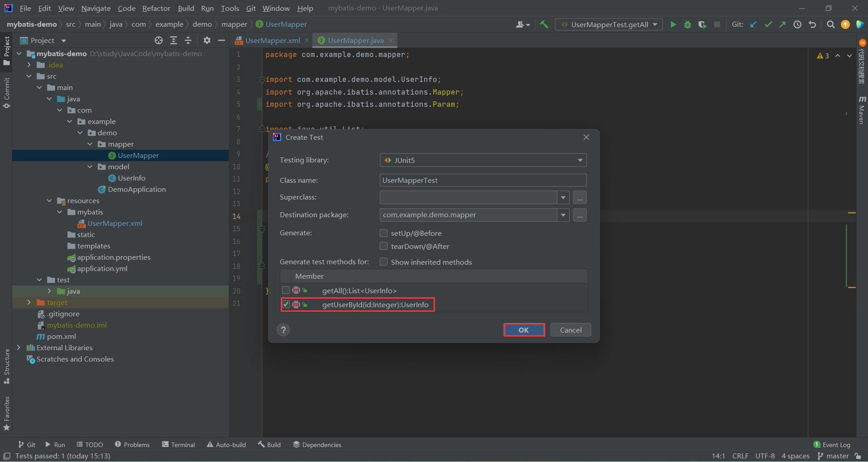868x462 pixels.
Task: Open the Testing library JUnit5 dropdown
Action: coord(483,160)
